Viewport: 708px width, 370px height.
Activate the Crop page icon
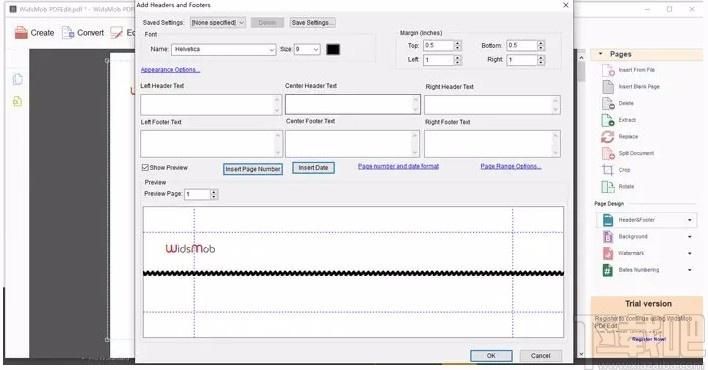(x=608, y=170)
